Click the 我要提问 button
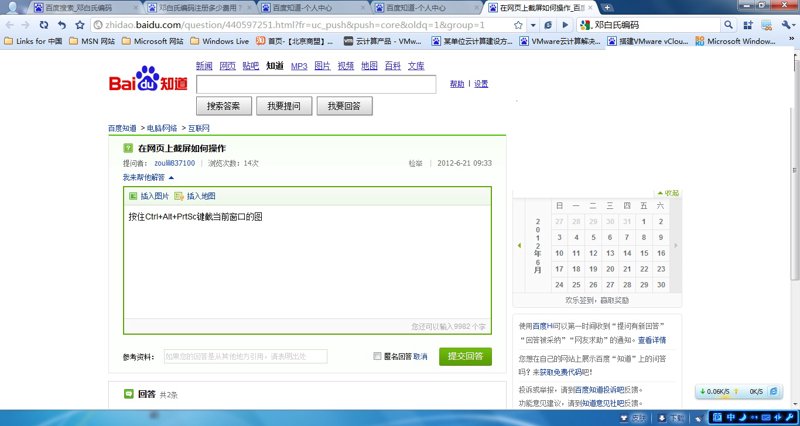800x426 pixels. click(284, 106)
